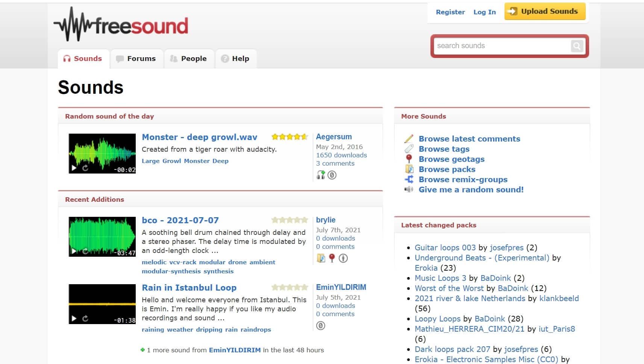Click the freesound logo

point(121,25)
